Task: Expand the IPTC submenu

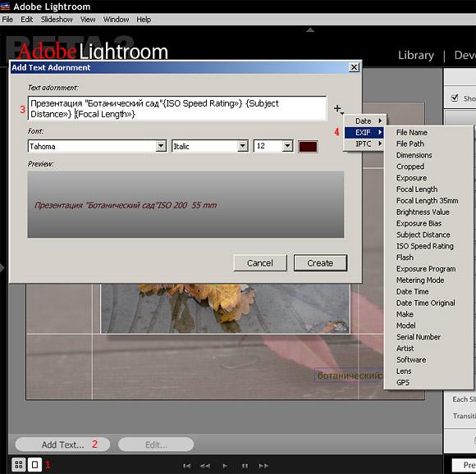Action: (364, 144)
